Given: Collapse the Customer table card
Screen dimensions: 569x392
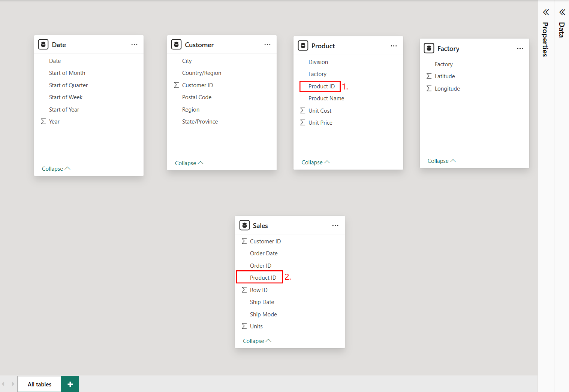Looking at the screenshot, I should (189, 163).
